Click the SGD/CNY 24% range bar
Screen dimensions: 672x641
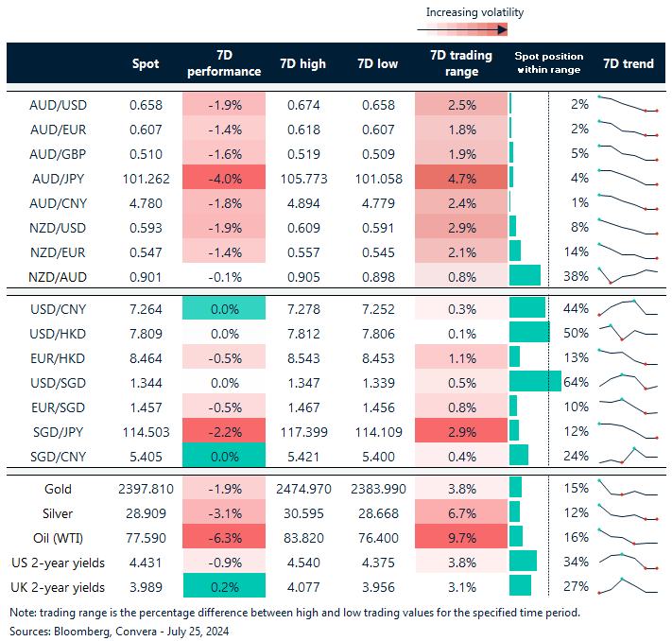pyautogui.click(x=519, y=455)
